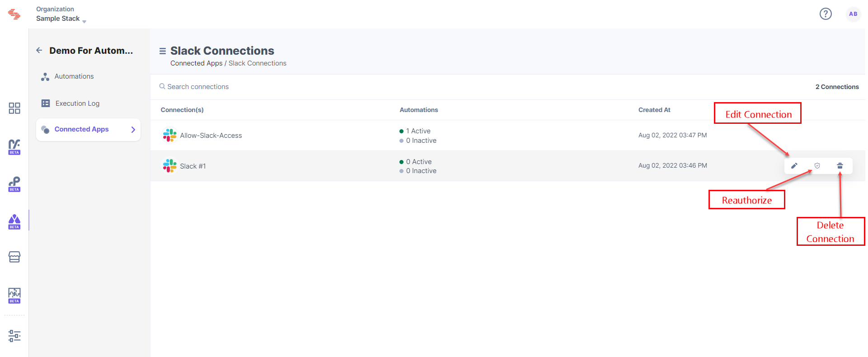868x357 pixels.
Task: Click the Slack Connections page heading
Action: click(222, 51)
